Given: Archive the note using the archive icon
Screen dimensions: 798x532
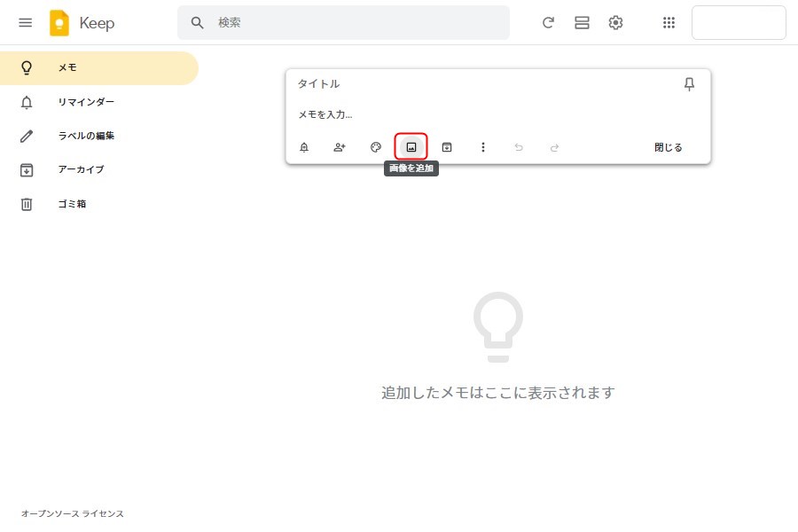Looking at the screenshot, I should (447, 147).
